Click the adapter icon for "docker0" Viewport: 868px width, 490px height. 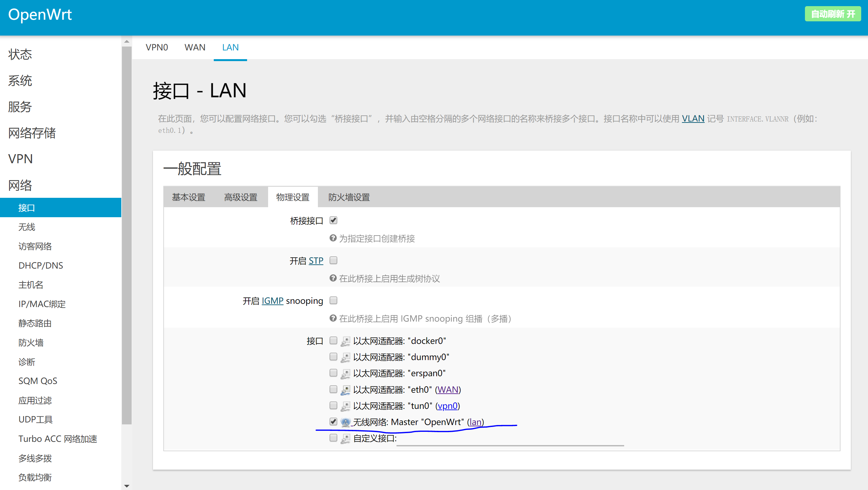[345, 340]
